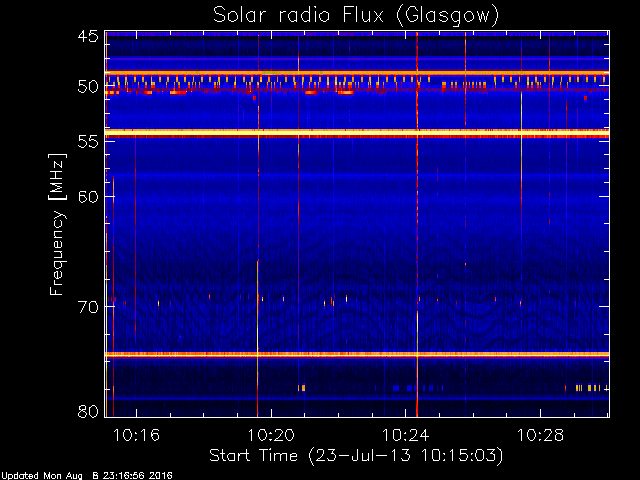Click the '60' frequency tick label
640x480 pixels.
[x=88, y=197]
